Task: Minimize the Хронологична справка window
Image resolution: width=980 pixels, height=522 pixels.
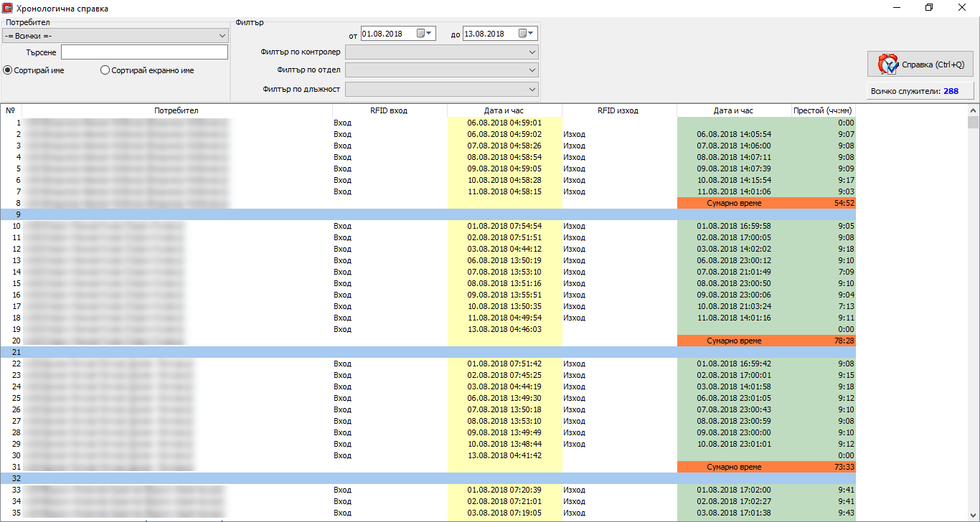Action: click(x=896, y=8)
